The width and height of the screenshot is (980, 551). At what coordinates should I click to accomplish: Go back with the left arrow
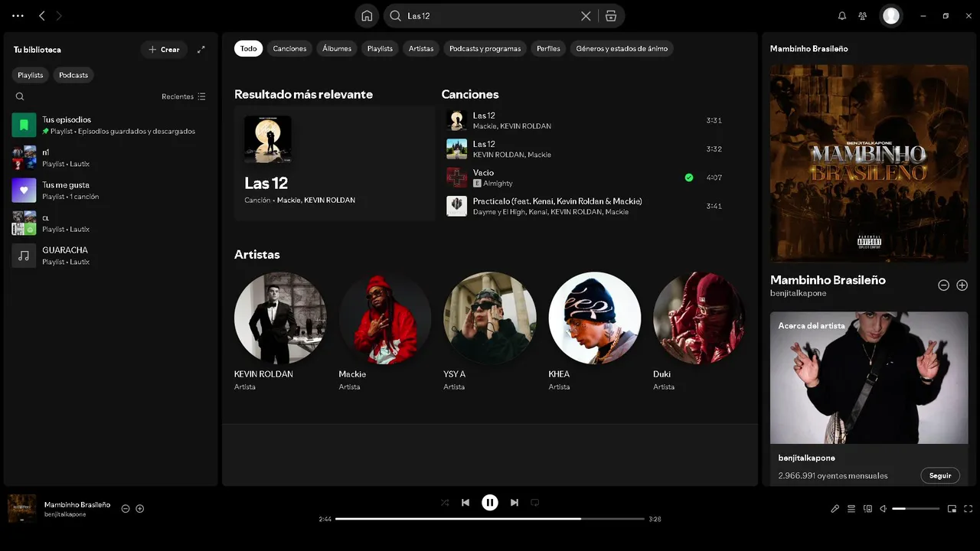click(42, 15)
